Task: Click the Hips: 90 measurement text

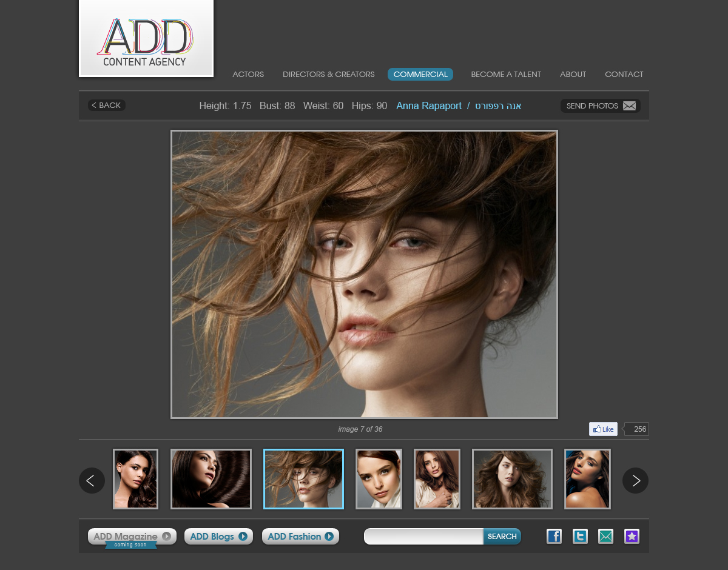Action: point(369,106)
